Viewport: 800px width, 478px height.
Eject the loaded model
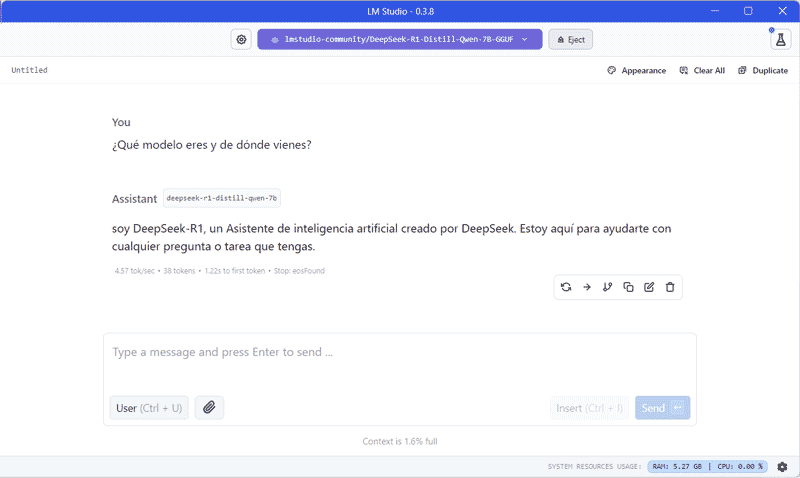coord(570,39)
